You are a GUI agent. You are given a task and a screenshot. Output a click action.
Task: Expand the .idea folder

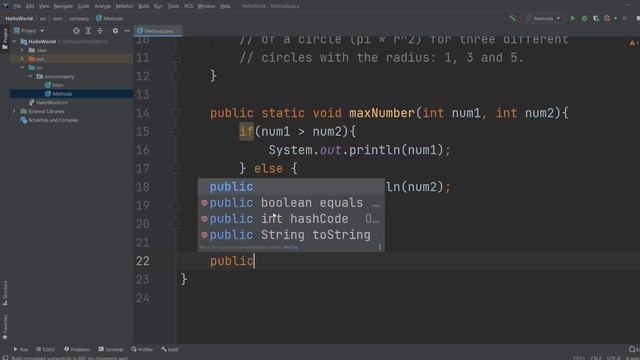[22, 50]
